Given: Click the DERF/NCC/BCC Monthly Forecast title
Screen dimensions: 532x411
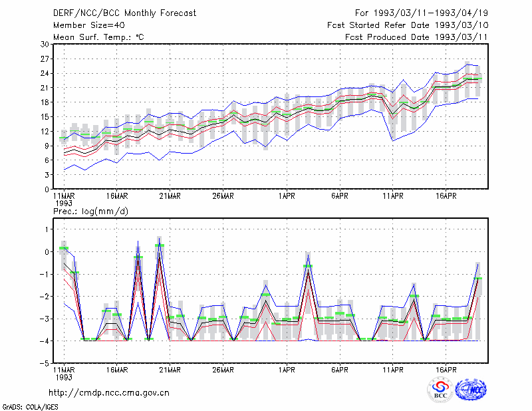Looking at the screenshot, I should pos(124,13).
